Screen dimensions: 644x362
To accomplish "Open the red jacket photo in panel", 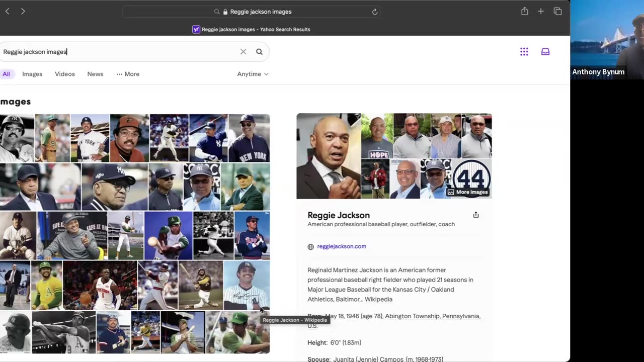I will pyautogui.click(x=375, y=179).
